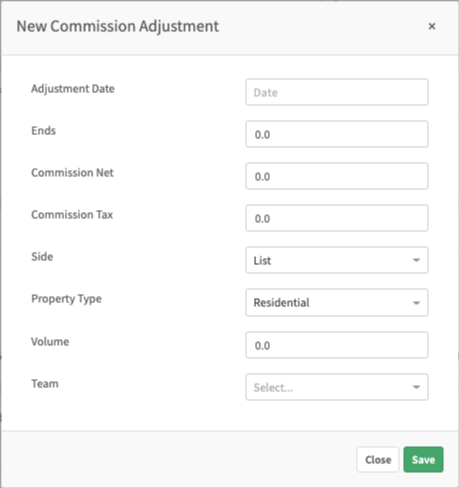The width and height of the screenshot is (459, 488).
Task: Click the Volume label text
Action: [50, 342]
